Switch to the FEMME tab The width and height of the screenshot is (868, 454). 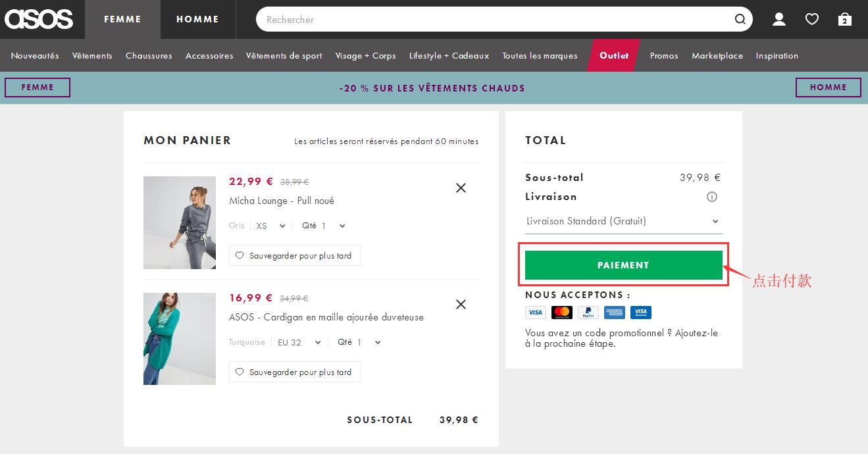(x=122, y=19)
